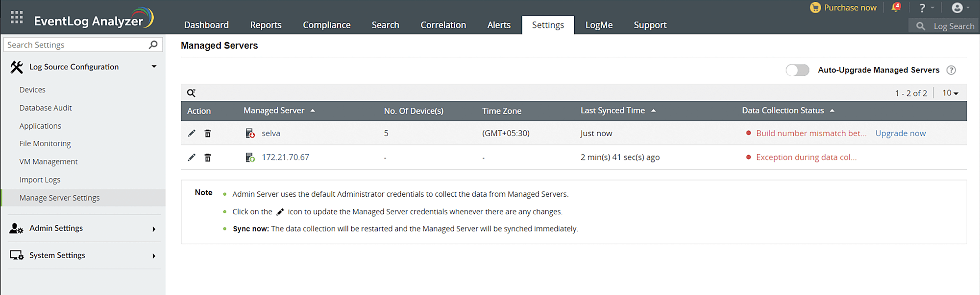Open Database Audit settings

[x=46, y=108]
